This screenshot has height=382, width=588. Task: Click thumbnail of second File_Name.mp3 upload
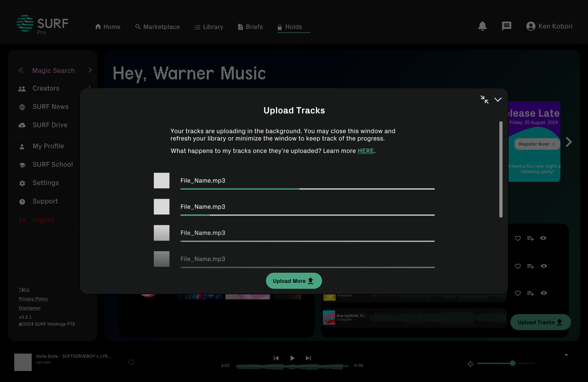pos(162,207)
